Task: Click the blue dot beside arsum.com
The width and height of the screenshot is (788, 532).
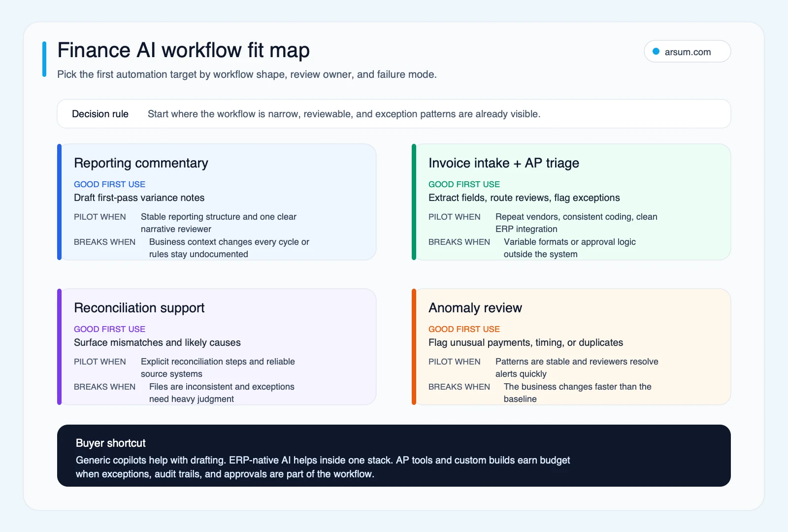Action: [x=656, y=52]
